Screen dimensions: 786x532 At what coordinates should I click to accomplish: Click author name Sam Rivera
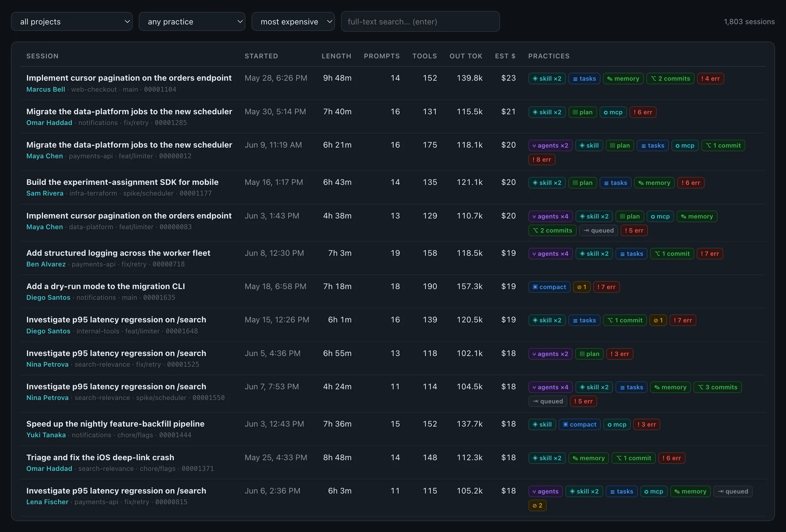coord(45,193)
